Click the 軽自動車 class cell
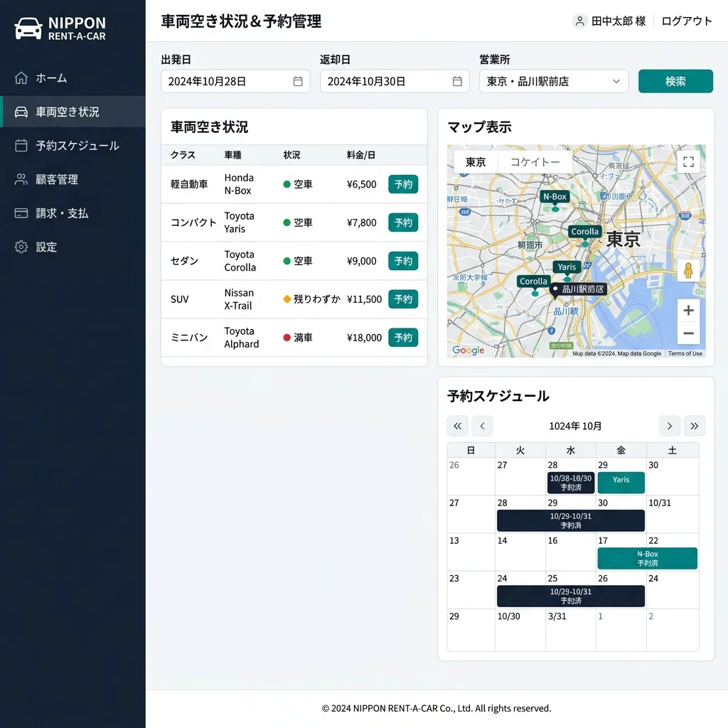Viewport: 728px width, 728px height. 189,184
